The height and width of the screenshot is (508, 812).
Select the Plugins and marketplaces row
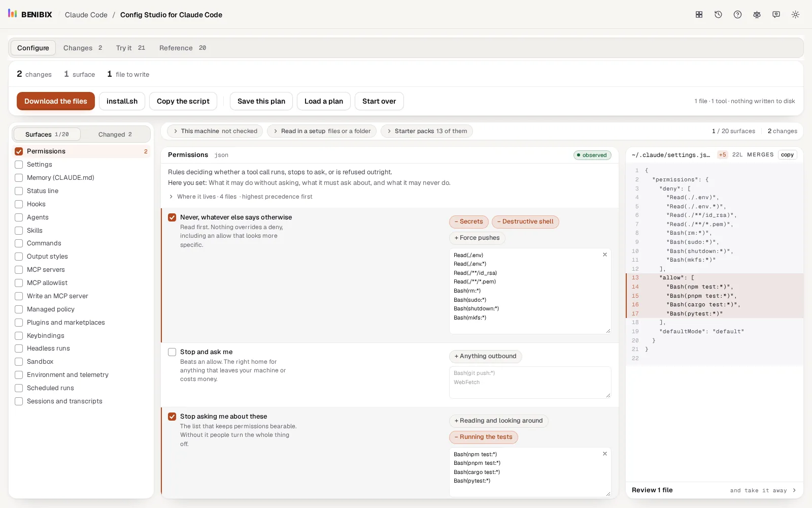pos(81,323)
